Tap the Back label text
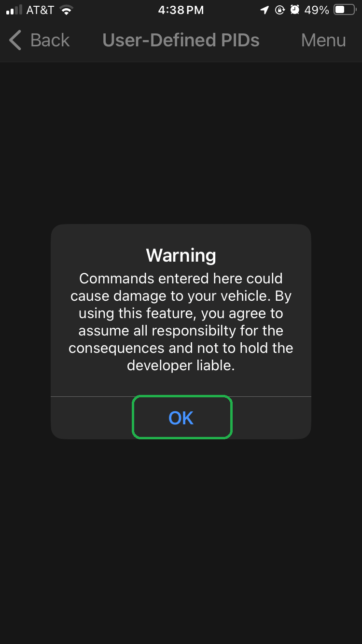Image resolution: width=362 pixels, height=644 pixels. pyautogui.click(x=50, y=40)
